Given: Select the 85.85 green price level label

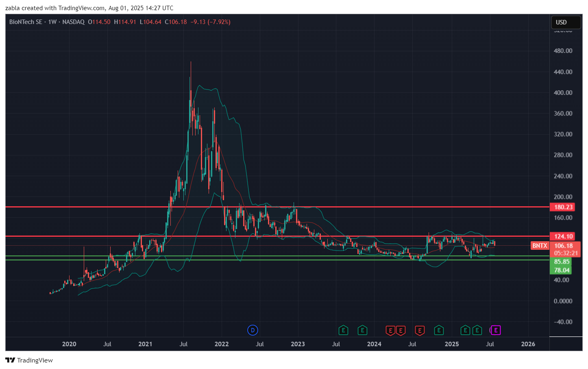Looking at the screenshot, I should [x=561, y=262].
